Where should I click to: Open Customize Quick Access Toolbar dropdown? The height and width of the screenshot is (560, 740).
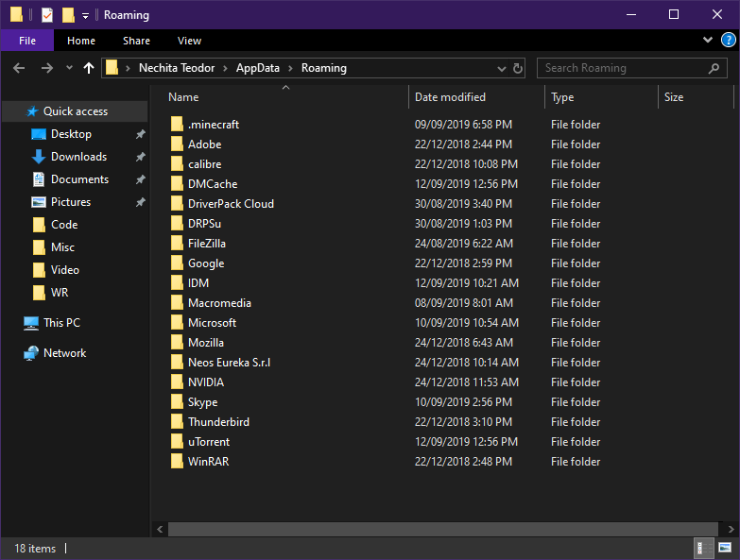coord(85,15)
